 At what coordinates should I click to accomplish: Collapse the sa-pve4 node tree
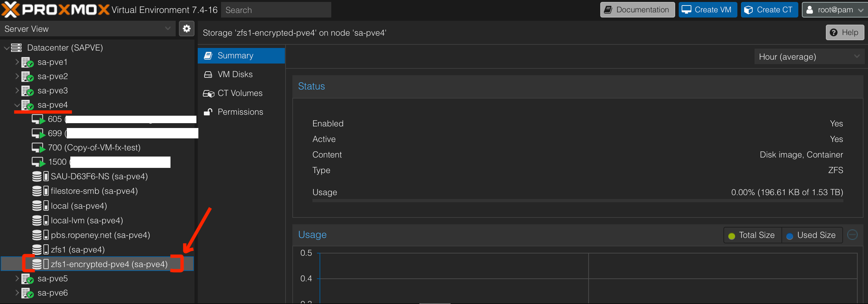pos(17,105)
